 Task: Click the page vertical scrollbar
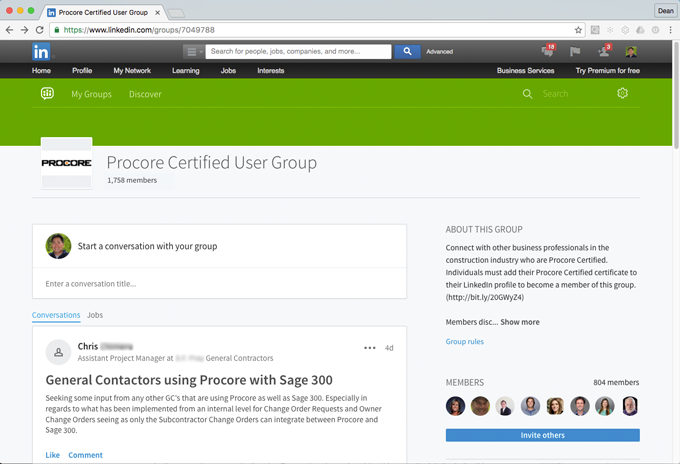coord(676,95)
